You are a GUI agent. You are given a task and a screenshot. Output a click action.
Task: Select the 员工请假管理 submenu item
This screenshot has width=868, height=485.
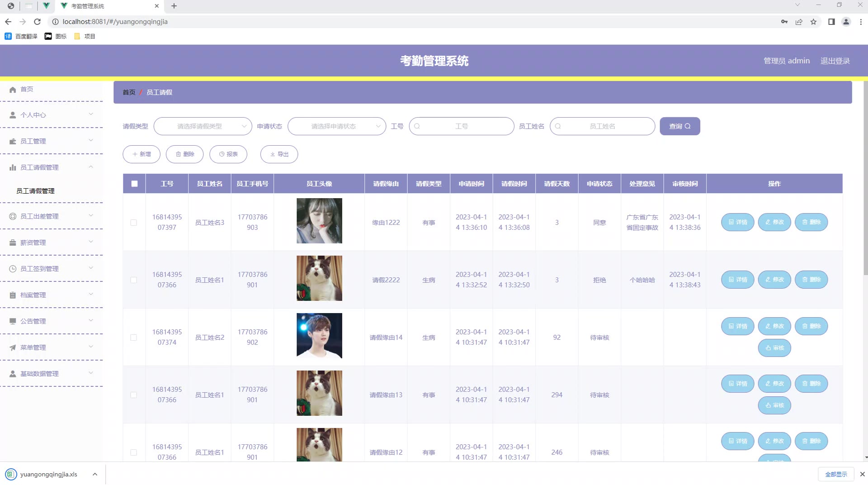pyautogui.click(x=35, y=191)
